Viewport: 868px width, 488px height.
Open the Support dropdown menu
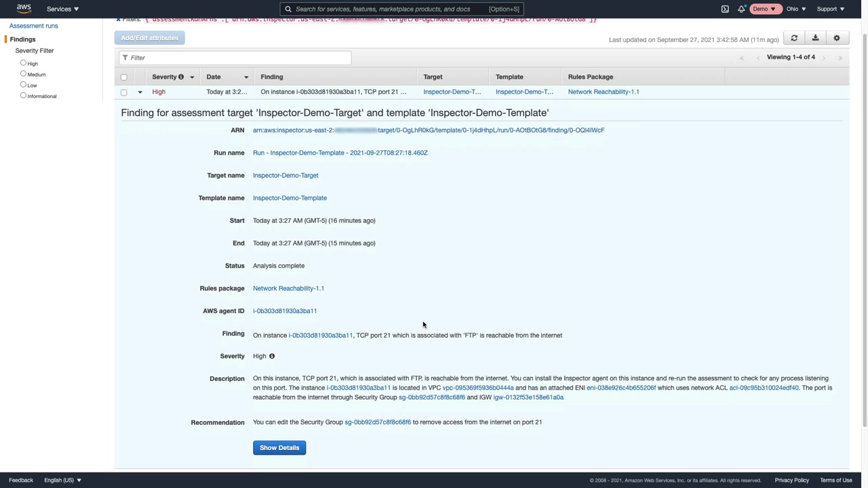coord(830,9)
